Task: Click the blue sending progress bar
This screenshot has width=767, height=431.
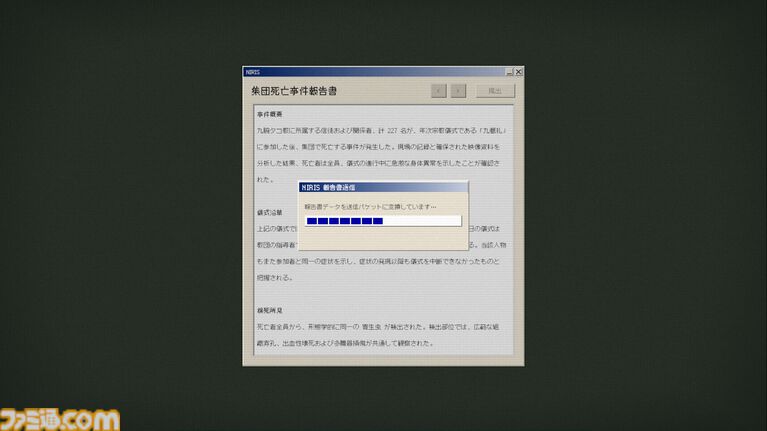Action: pyautogui.click(x=383, y=221)
